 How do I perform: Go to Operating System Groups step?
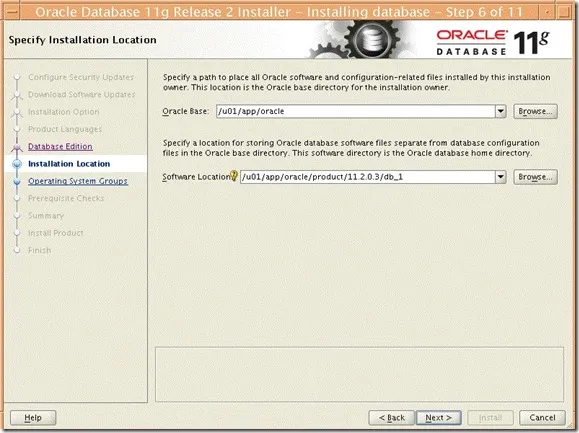pos(78,181)
